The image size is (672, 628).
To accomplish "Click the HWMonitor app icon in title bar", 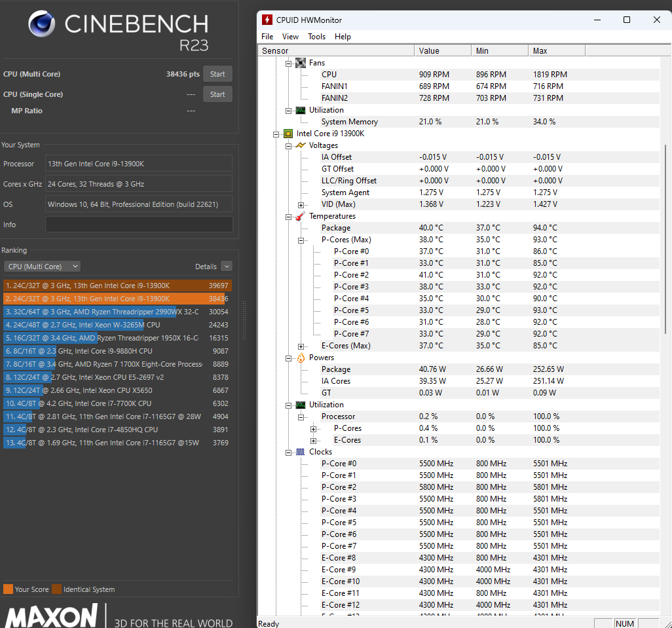I will tap(267, 20).
